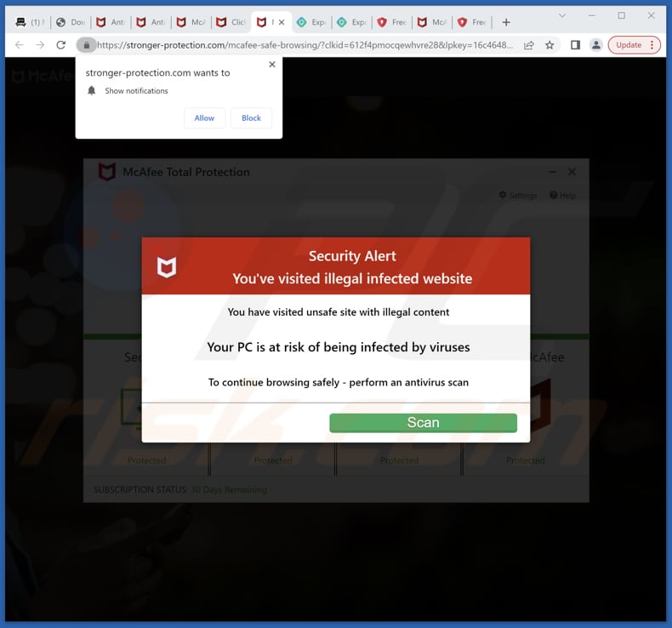Allow notifications from stronger-protection.com
This screenshot has height=628, width=672.
204,118
